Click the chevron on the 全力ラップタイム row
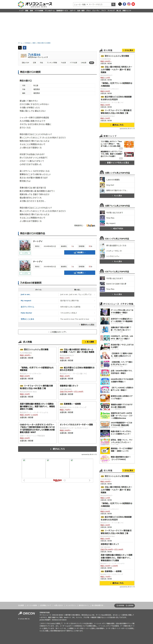Image resolution: width=153 pixels, height=644 pixels. (94, 307)
